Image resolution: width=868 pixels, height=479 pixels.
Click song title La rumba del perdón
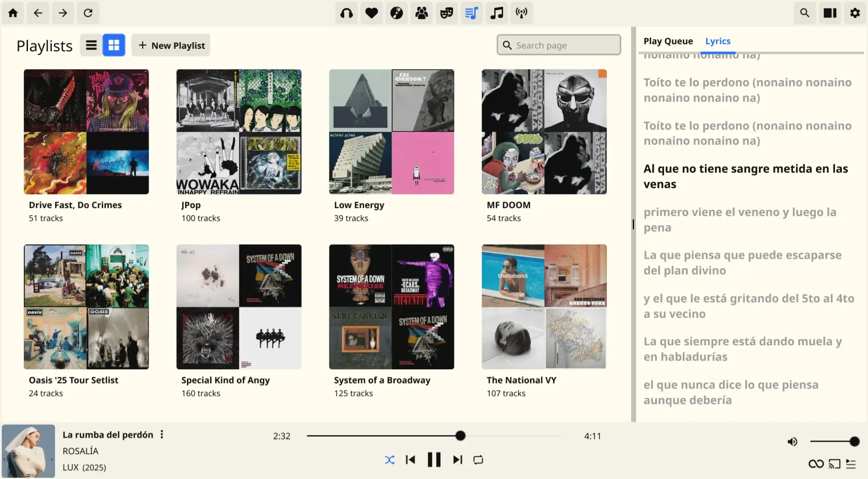point(108,435)
